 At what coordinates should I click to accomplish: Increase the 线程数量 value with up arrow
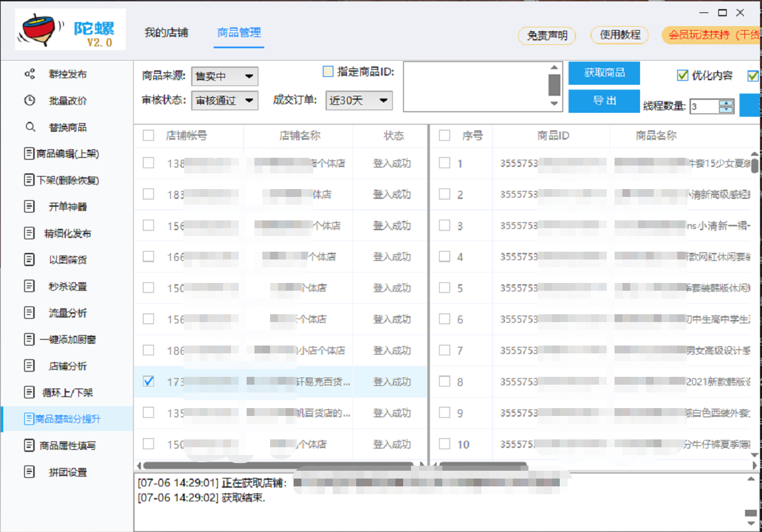tap(726, 103)
